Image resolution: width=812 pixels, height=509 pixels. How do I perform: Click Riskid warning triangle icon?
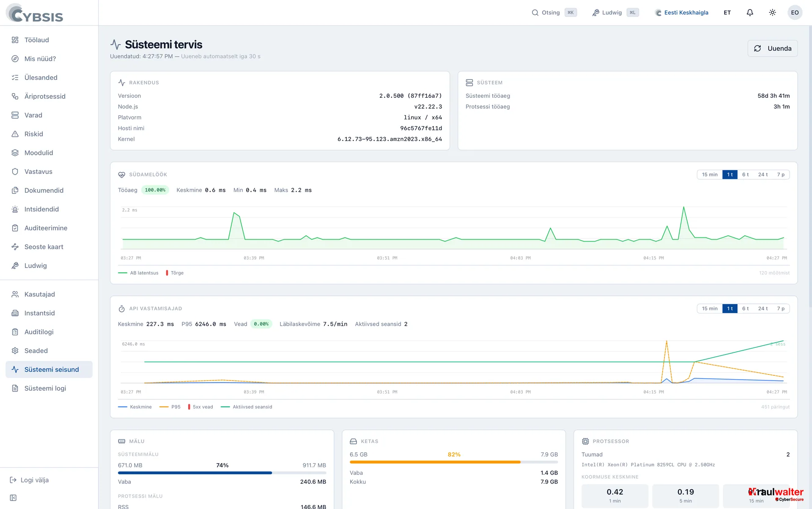click(15, 134)
